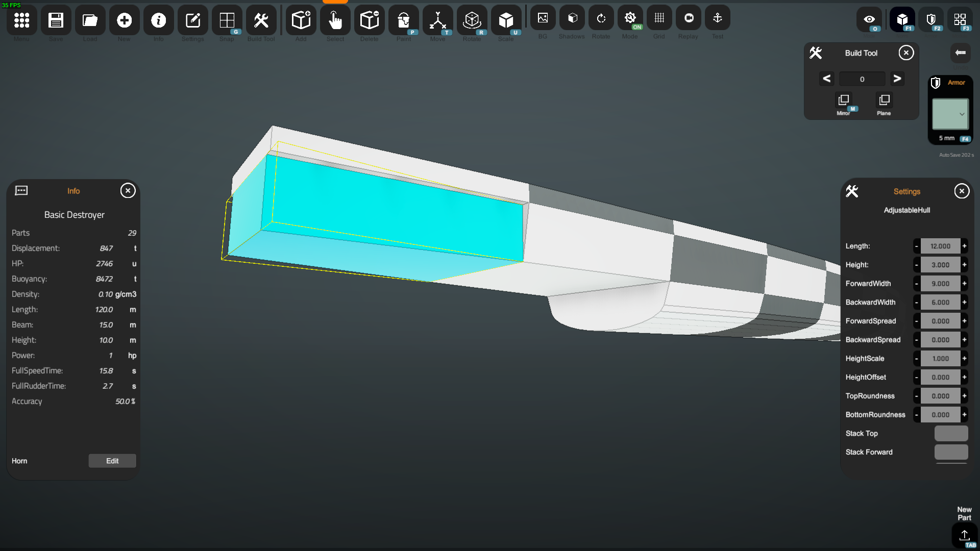Toggle Shadows display option
Viewport: 980px width, 551px height.
[572, 18]
